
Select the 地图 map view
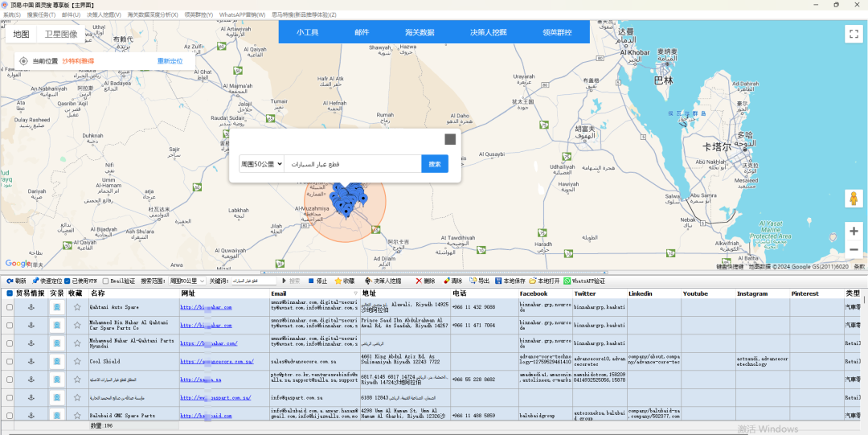(21, 35)
